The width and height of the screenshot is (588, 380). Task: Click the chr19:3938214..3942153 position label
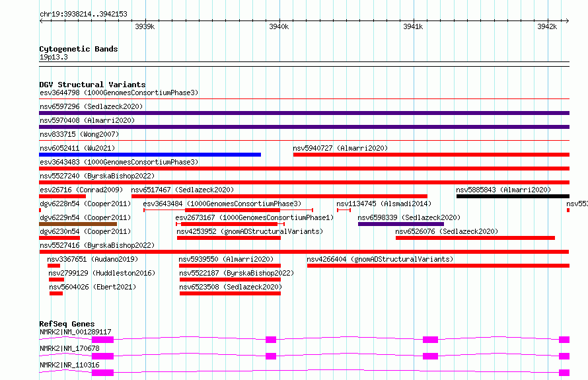point(83,14)
